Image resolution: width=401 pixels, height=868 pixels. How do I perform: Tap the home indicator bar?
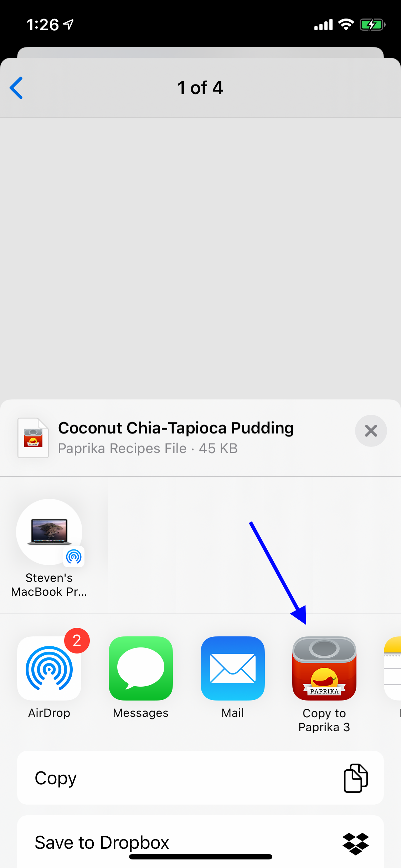[x=200, y=857]
